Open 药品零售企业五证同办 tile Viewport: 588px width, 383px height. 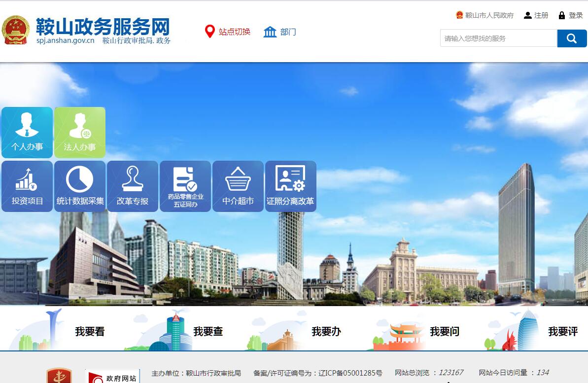(185, 186)
